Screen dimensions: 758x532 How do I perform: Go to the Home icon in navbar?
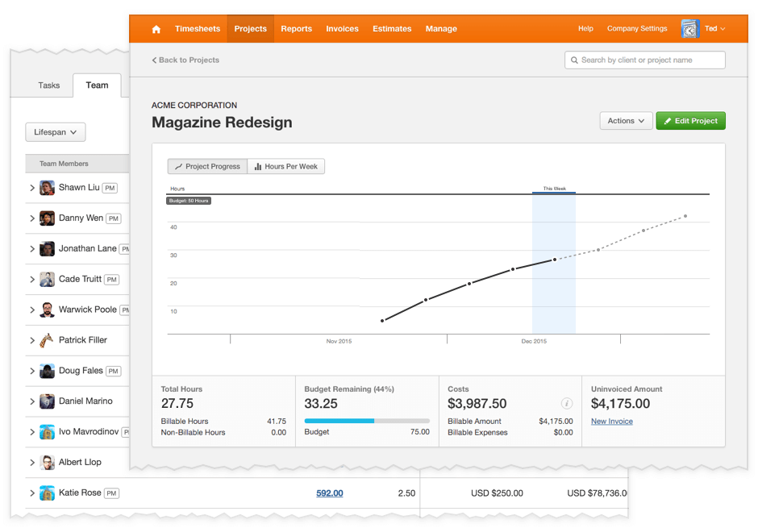click(156, 29)
